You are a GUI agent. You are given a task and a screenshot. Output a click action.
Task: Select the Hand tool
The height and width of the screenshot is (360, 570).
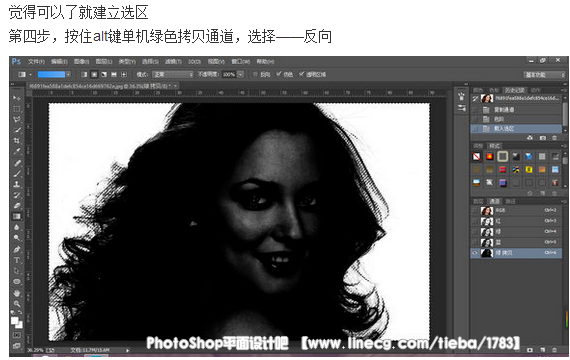(17, 293)
